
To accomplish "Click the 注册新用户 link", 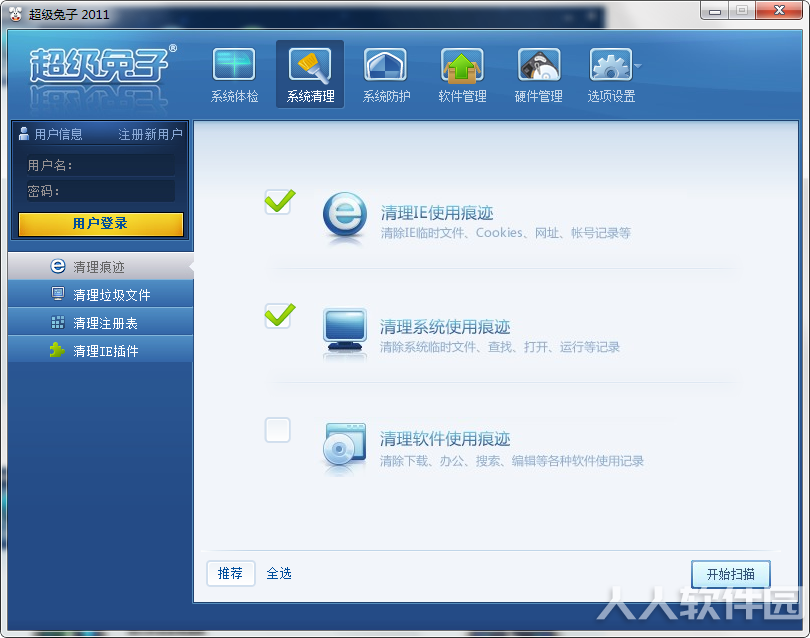I will [150, 134].
